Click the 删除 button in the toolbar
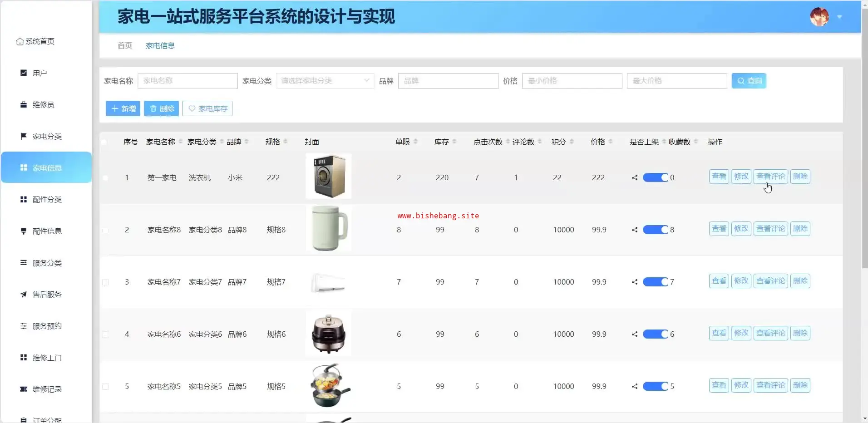The height and width of the screenshot is (423, 868). tap(161, 108)
